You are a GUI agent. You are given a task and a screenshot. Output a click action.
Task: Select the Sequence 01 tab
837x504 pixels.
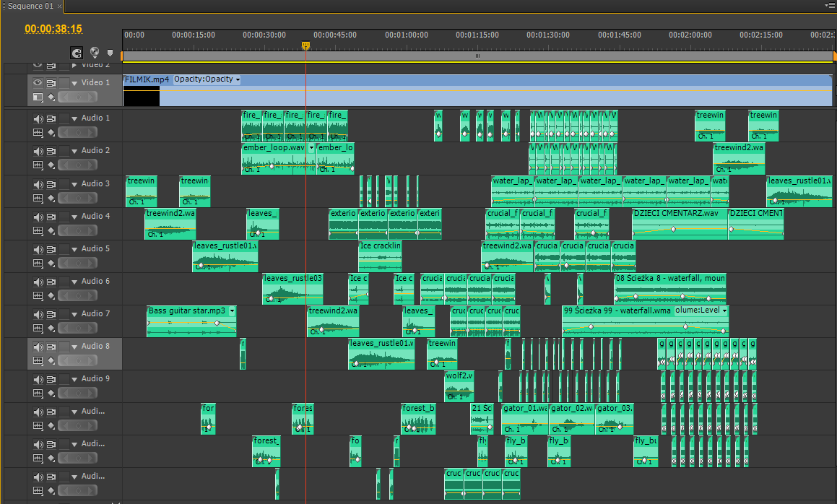(30, 6)
